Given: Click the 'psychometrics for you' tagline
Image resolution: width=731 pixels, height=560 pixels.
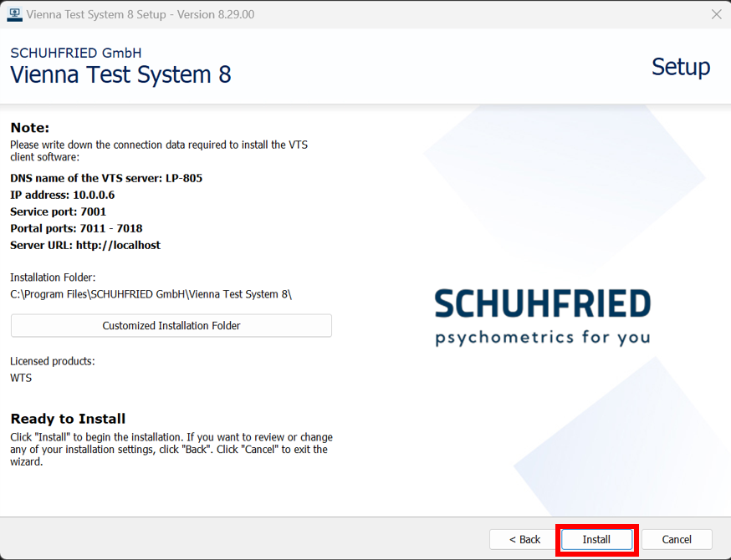Looking at the screenshot, I should click(542, 338).
